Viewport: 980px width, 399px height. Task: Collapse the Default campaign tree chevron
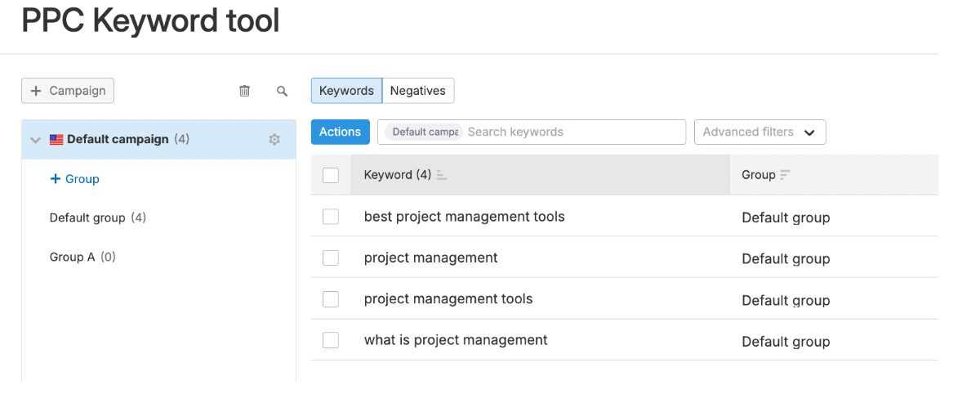pos(35,140)
